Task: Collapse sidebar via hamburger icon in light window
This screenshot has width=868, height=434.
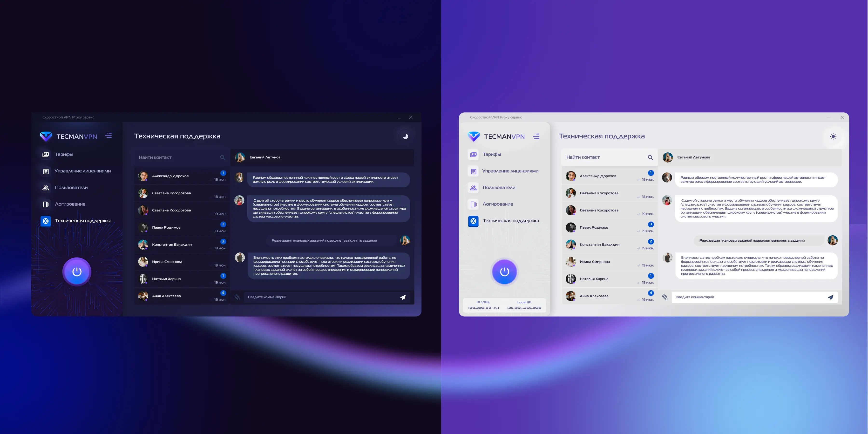Action: tap(536, 136)
